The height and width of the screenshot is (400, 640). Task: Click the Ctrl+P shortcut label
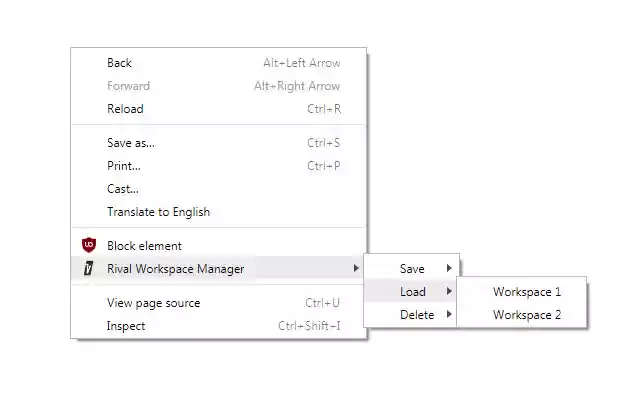pyautogui.click(x=324, y=166)
